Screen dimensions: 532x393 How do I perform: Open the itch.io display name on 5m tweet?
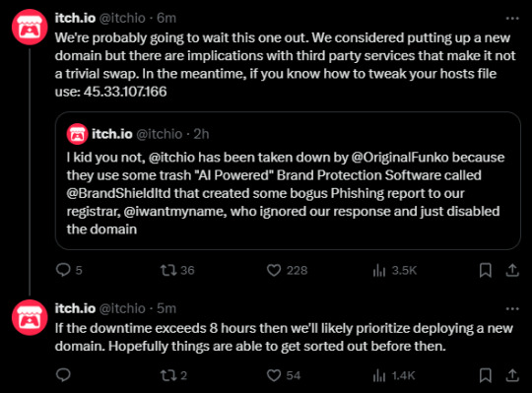75,308
